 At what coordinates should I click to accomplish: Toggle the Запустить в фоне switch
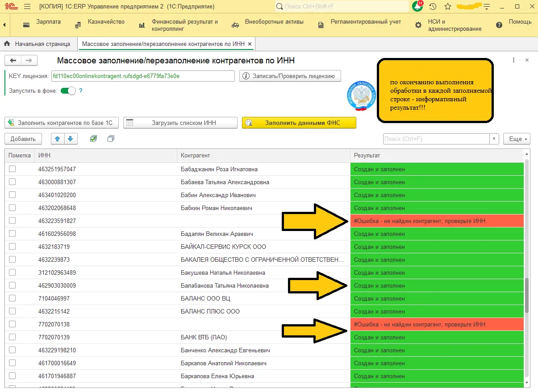click(68, 91)
